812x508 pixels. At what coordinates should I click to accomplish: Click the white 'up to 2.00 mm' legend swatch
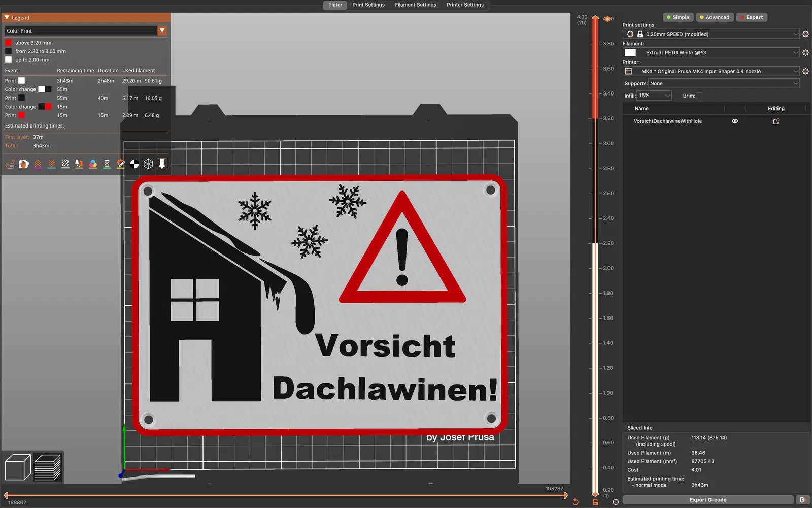(x=8, y=60)
